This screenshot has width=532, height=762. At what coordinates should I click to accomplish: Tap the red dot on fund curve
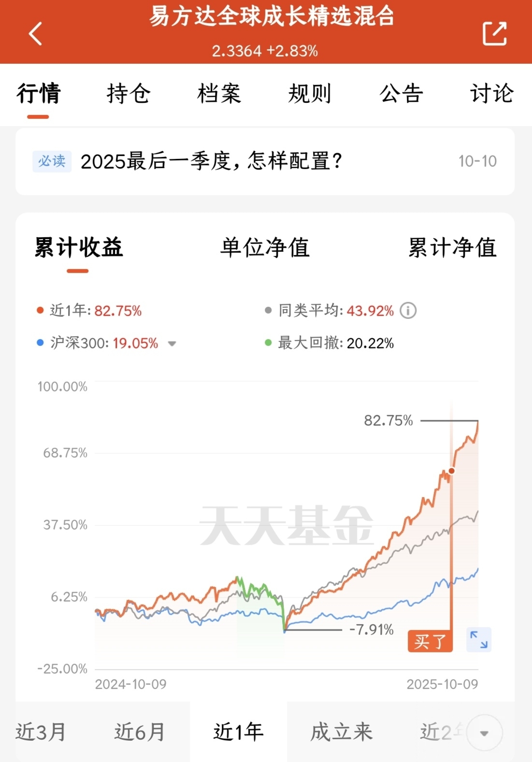click(452, 471)
